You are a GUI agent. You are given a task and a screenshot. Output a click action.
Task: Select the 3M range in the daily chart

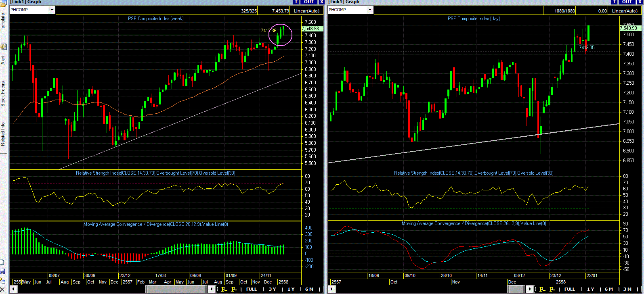[x=627, y=289]
